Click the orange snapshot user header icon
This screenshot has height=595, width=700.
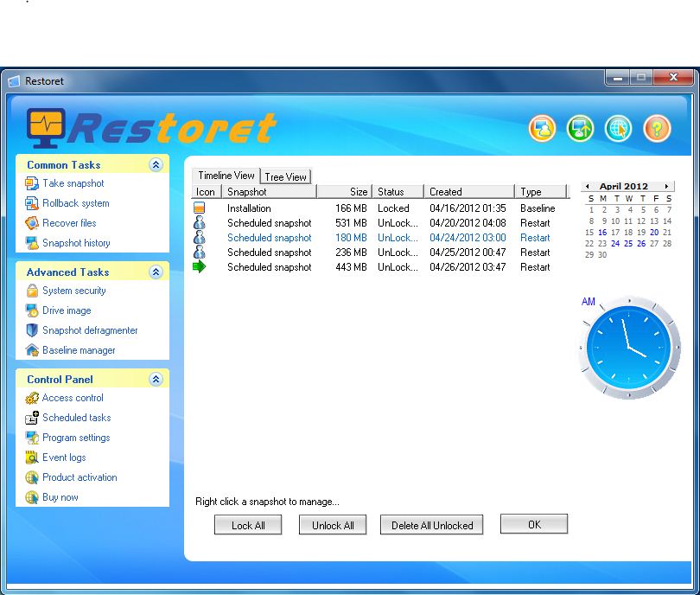coord(542,129)
